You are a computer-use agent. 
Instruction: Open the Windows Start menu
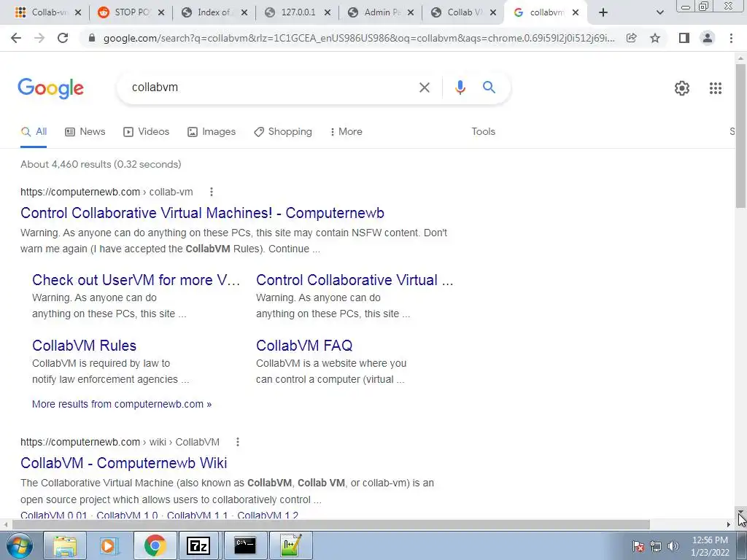pos(20,545)
